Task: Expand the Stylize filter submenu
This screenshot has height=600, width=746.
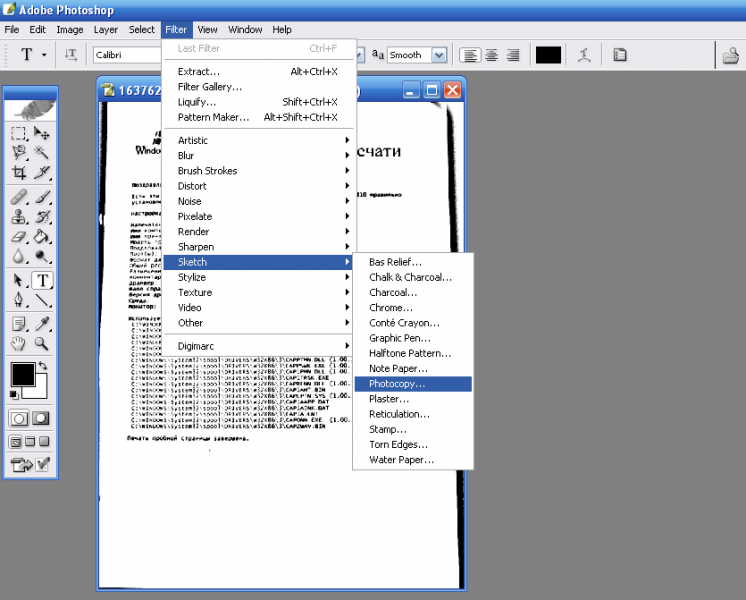Action: [258, 277]
